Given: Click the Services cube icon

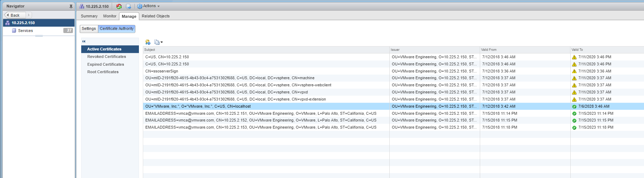Looking at the screenshot, I should point(14,31).
